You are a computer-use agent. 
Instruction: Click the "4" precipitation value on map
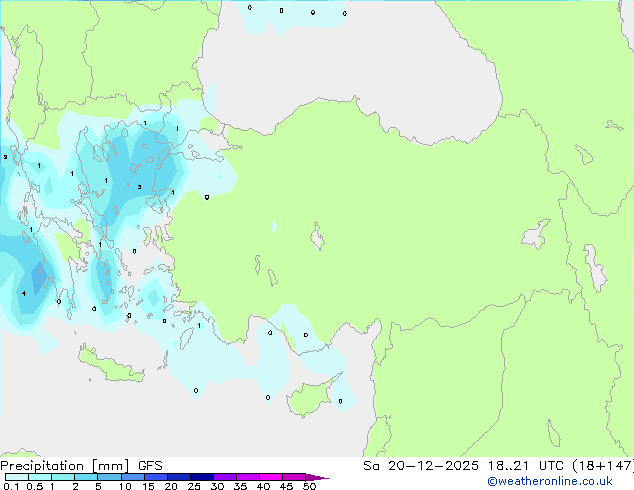click(x=24, y=293)
